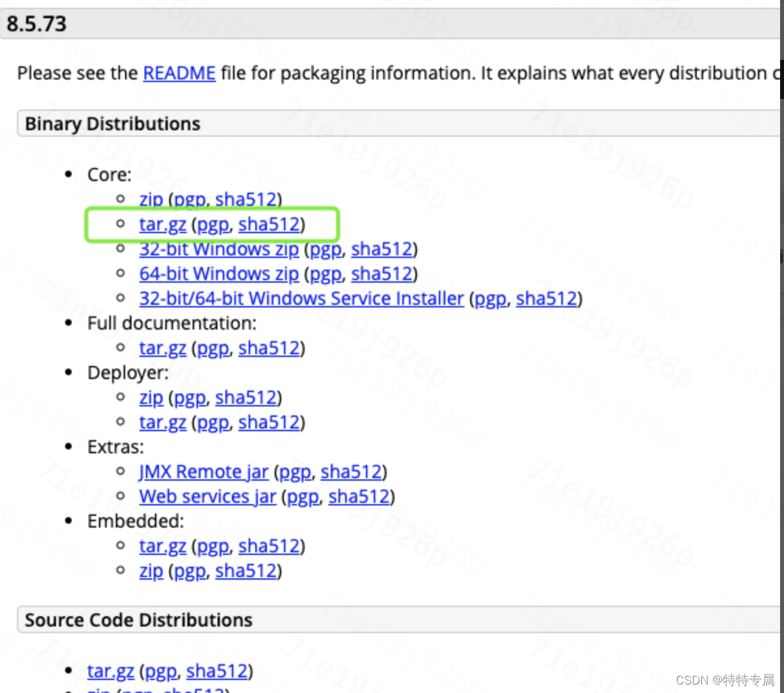Open pgp signature for 32-bit Windows zip

click(x=325, y=249)
